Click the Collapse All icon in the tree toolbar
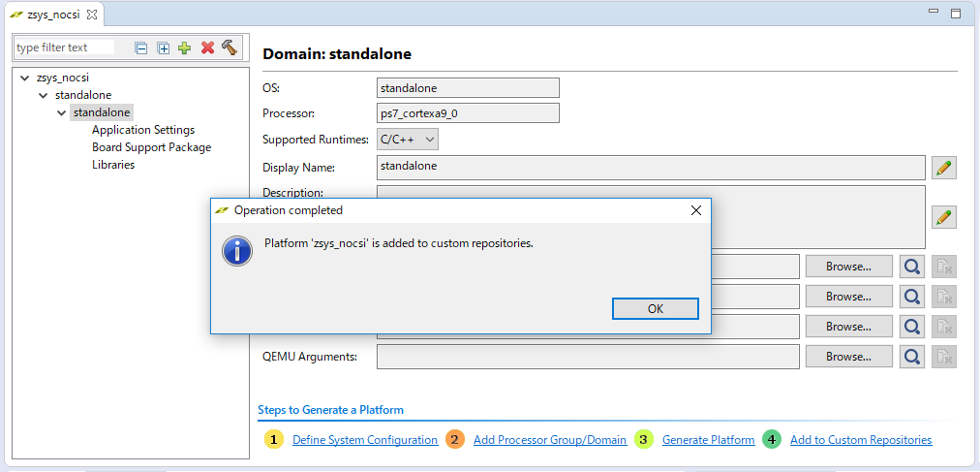 [141, 47]
